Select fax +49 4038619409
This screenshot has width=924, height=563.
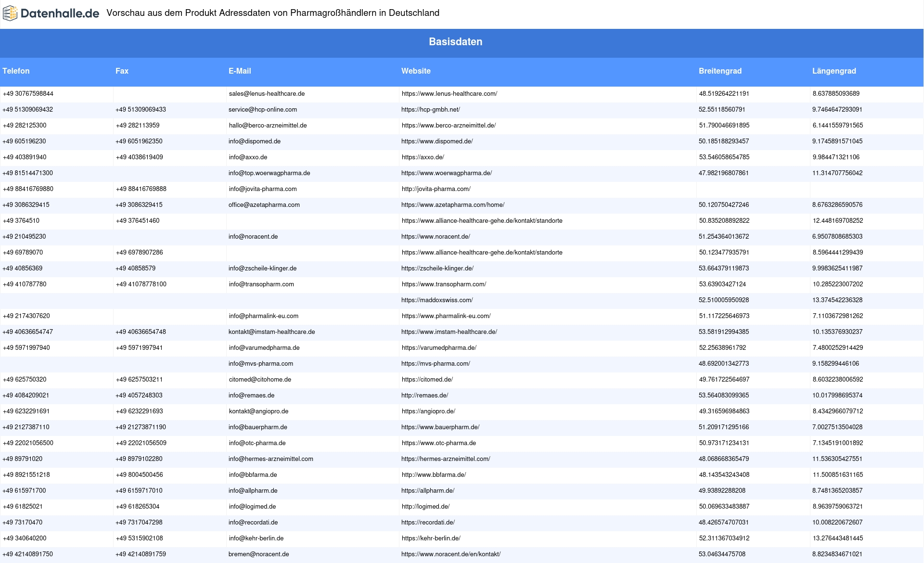pyautogui.click(x=140, y=157)
